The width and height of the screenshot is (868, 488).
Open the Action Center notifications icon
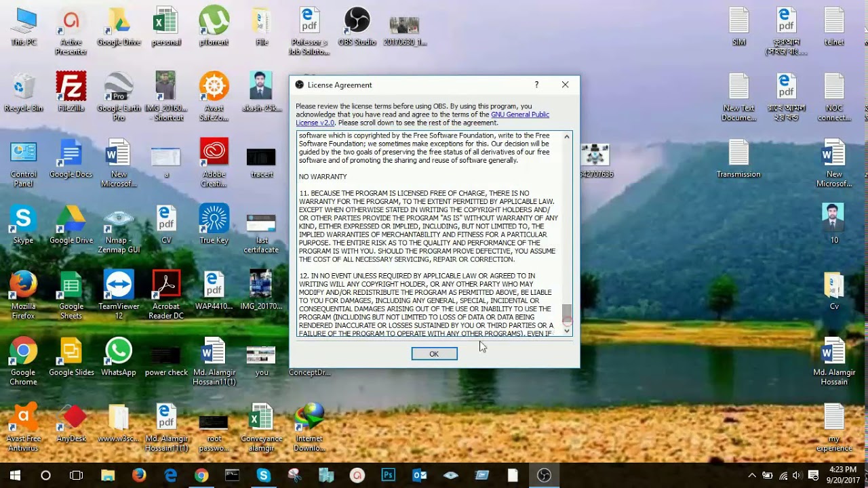click(814, 475)
